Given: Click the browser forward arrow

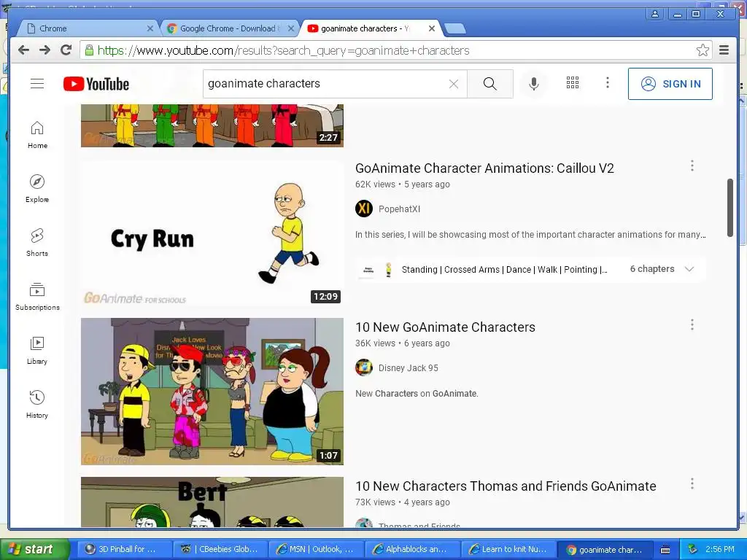Looking at the screenshot, I should pos(44,50).
